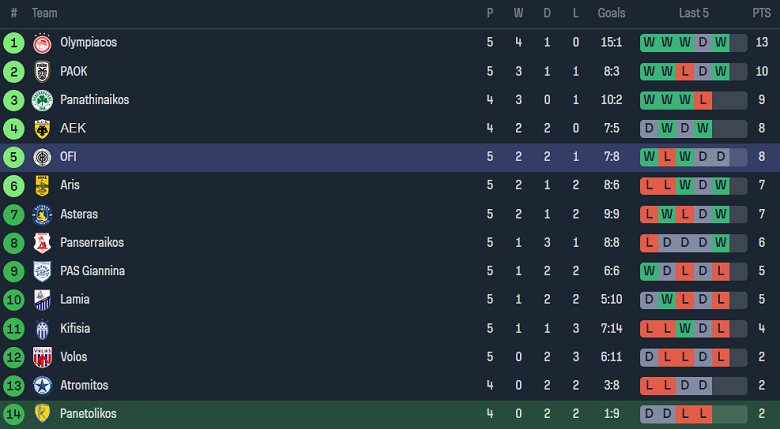Click the PAOK club crest icon
Viewport: 780px width, 429px height.
[x=42, y=71]
